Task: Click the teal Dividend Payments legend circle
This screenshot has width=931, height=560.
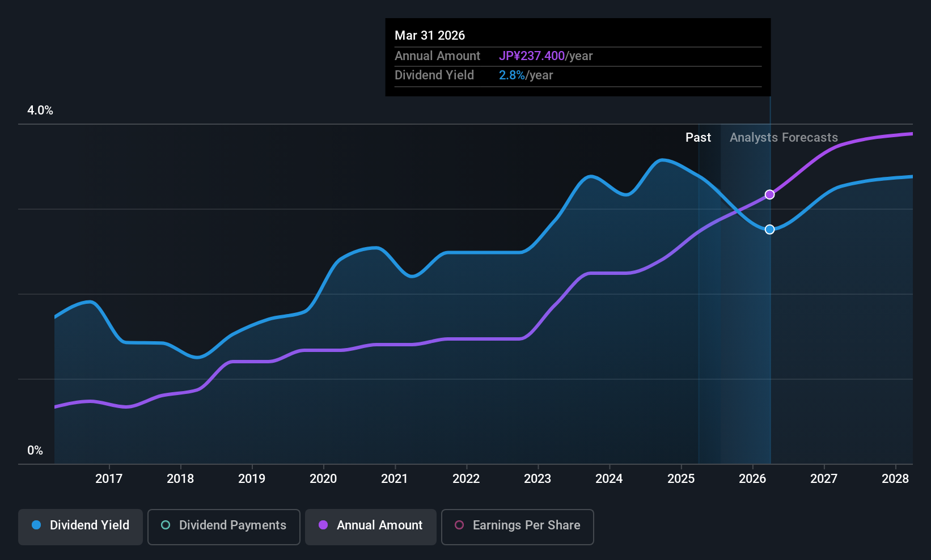Action: coord(166,525)
